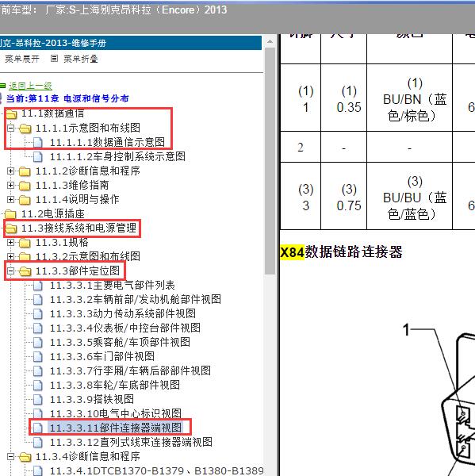Open 11.3.3.12直列式线束连接器端视图
475x476 pixels.
(131, 442)
